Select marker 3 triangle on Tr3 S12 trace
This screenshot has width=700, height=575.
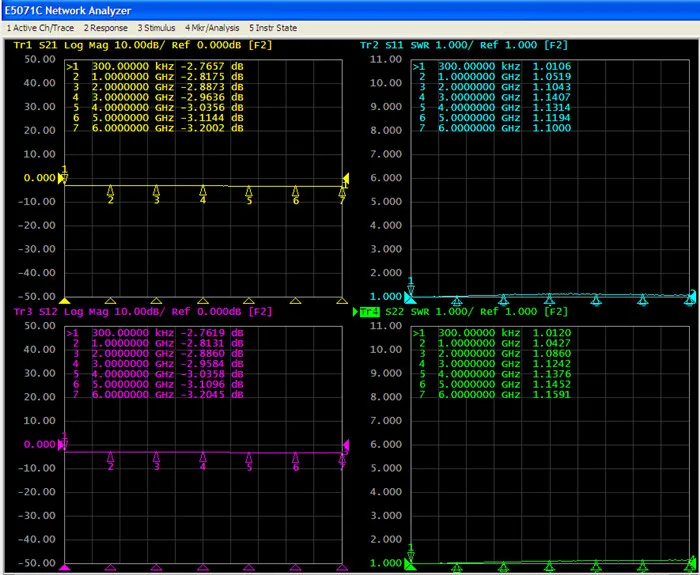coord(156,457)
